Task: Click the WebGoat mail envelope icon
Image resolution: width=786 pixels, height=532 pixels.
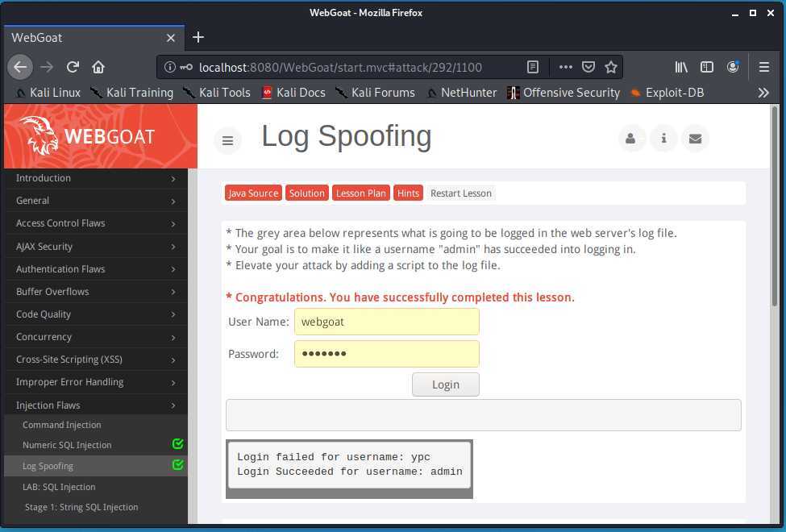Action: point(695,139)
